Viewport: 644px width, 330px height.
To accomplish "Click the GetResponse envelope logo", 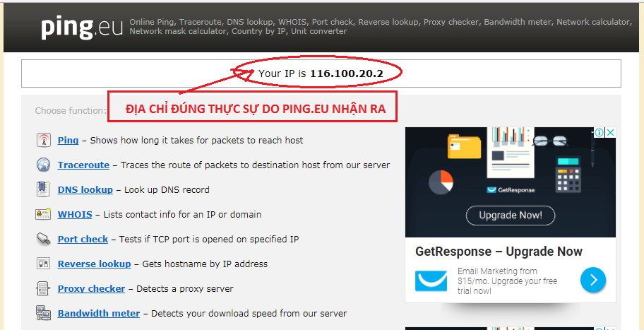I will pos(431,281).
